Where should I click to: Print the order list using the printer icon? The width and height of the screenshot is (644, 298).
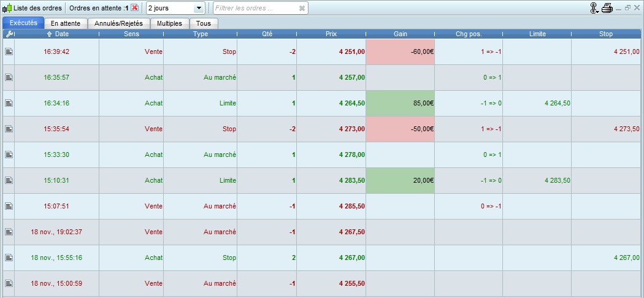pos(607,8)
